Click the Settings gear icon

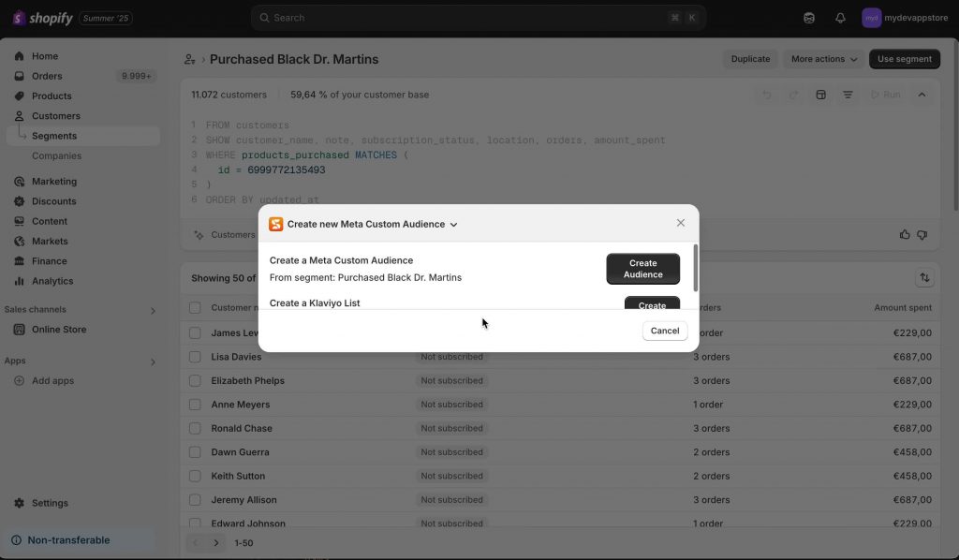(19, 503)
